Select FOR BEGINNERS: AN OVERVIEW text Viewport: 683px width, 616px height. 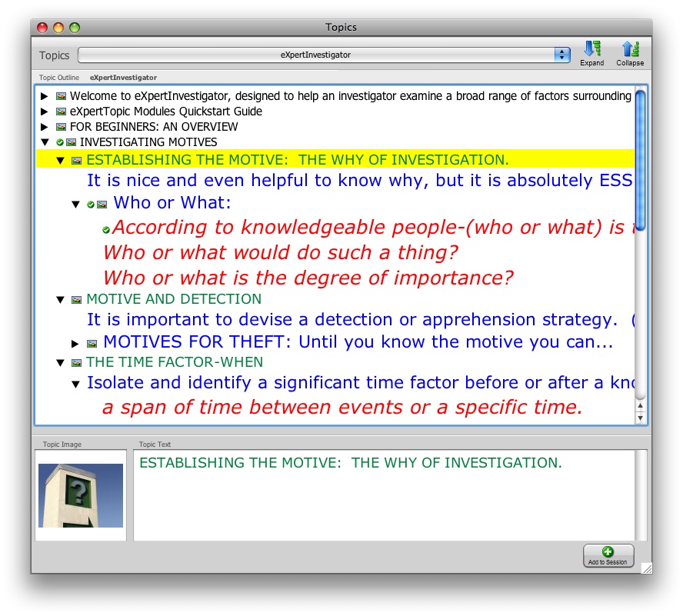154,127
